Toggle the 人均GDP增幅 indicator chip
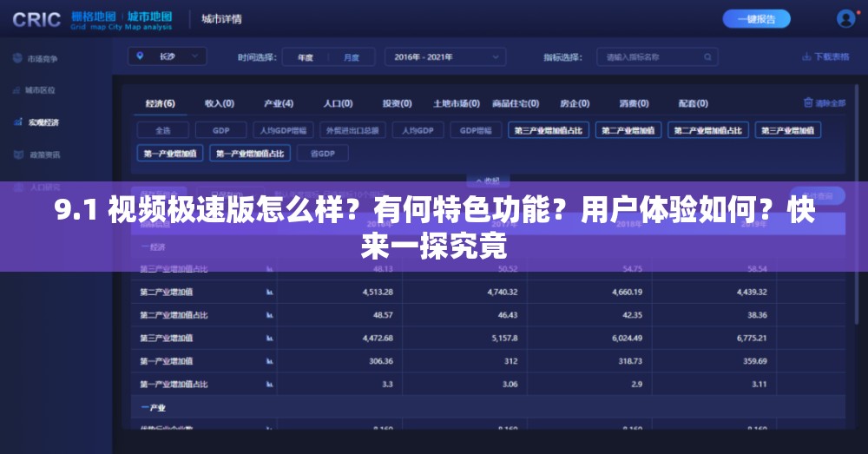 284,130
